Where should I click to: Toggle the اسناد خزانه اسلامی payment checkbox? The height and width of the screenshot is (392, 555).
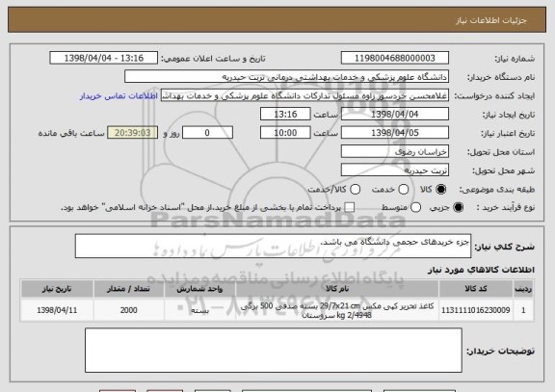coord(350,207)
